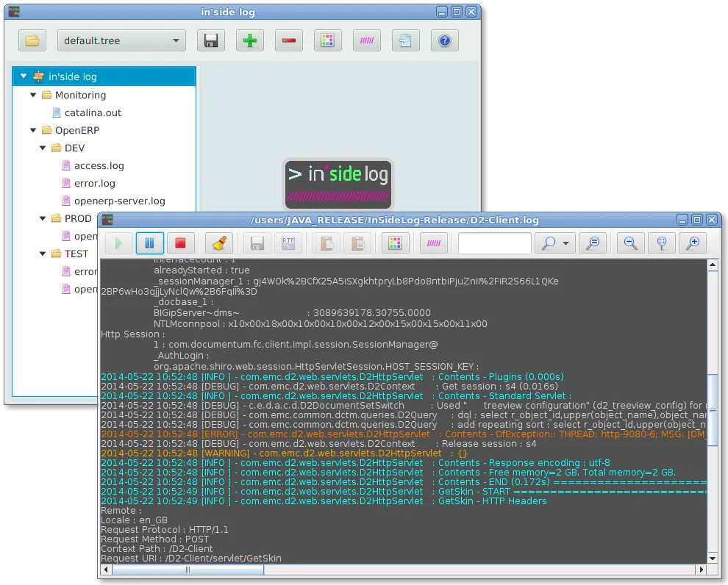Export the log using the RTF icon
The image size is (728, 585).
coord(287,243)
